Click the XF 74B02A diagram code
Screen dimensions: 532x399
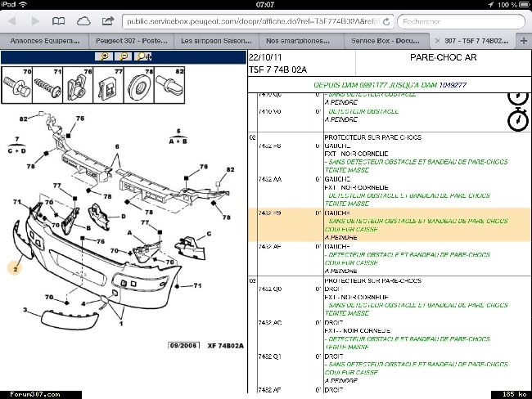(226, 346)
